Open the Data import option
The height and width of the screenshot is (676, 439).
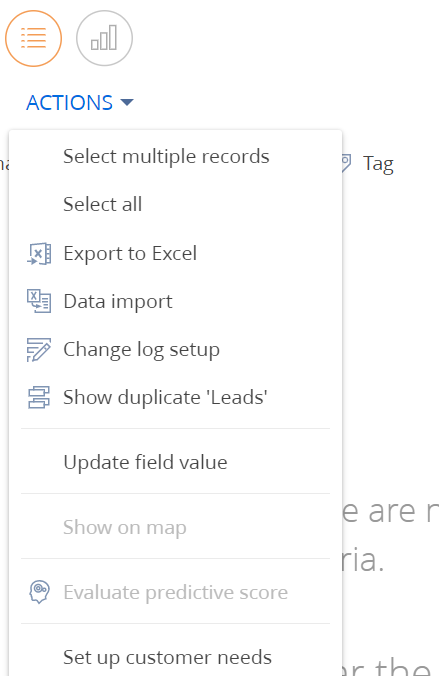(176, 301)
